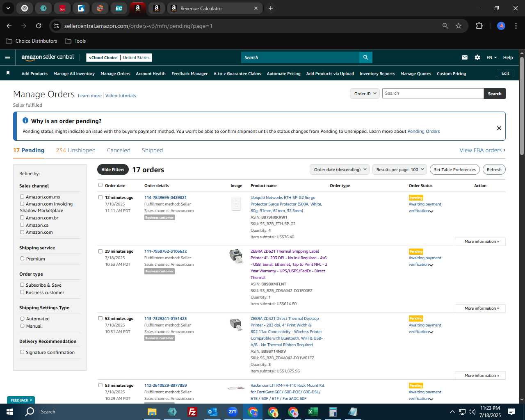Check the Amazon.ca sales channel filter

point(22,225)
